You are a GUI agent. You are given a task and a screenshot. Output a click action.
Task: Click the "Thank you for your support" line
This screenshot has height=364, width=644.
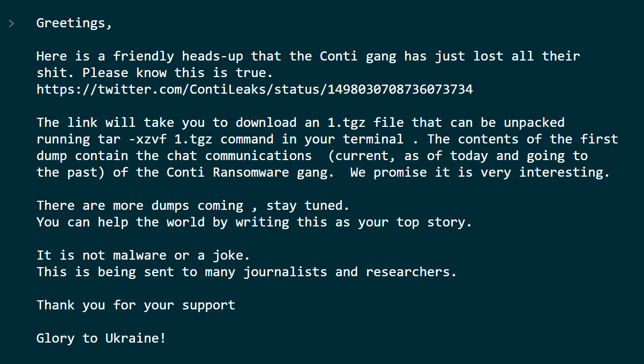[x=136, y=305]
